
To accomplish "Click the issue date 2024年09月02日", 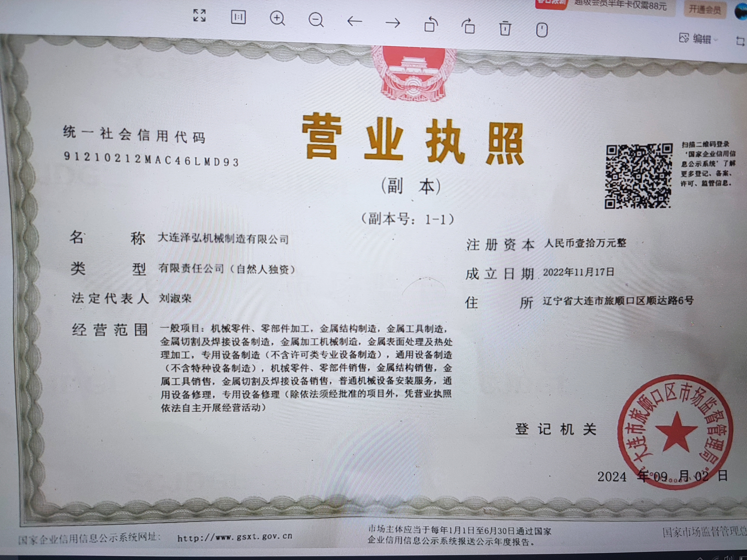I will (663, 477).
